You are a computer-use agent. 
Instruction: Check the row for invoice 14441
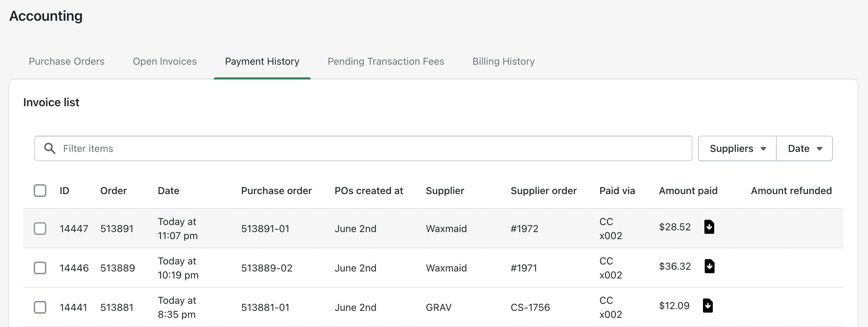40,307
